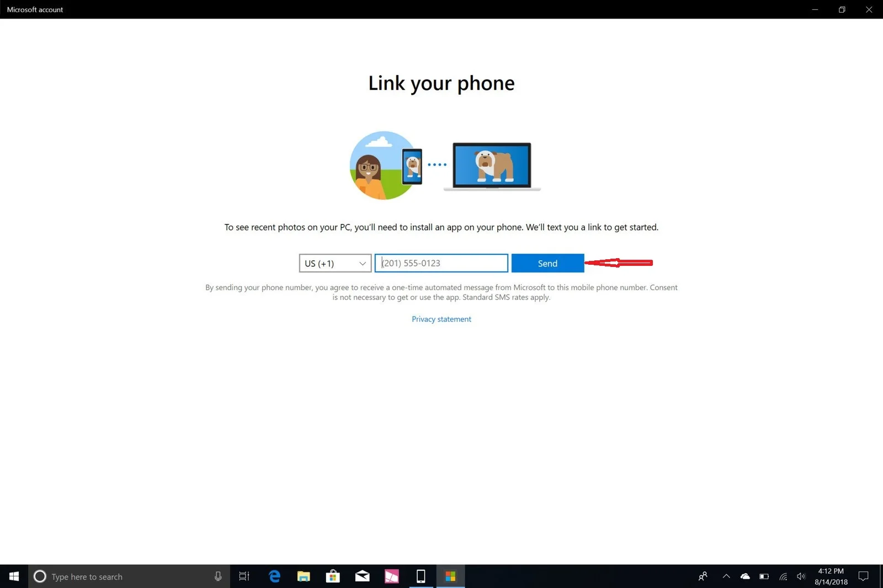The width and height of the screenshot is (883, 588).
Task: Select the Microsoft account taskbar icon
Action: pyautogui.click(x=450, y=576)
